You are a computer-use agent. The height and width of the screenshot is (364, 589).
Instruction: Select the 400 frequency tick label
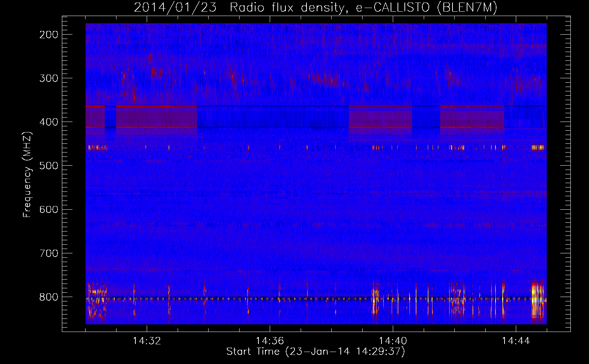tap(49, 122)
